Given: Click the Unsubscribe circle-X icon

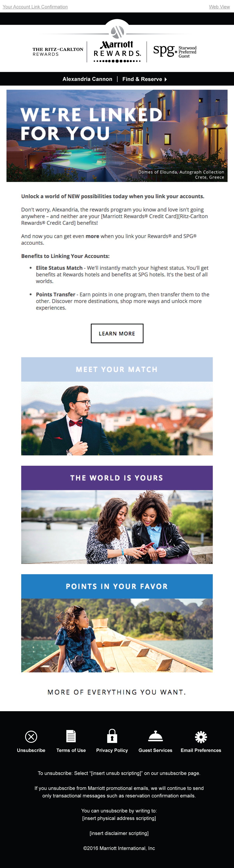Looking at the screenshot, I should click(31, 737).
